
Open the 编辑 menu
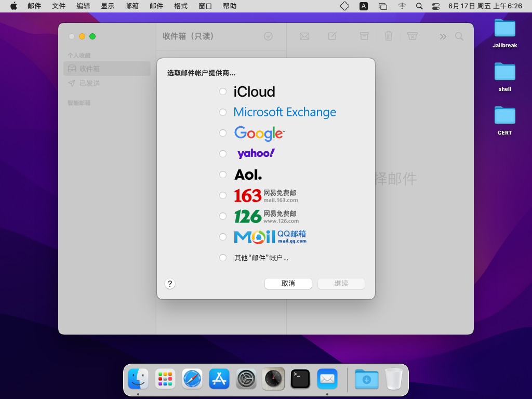pos(83,6)
